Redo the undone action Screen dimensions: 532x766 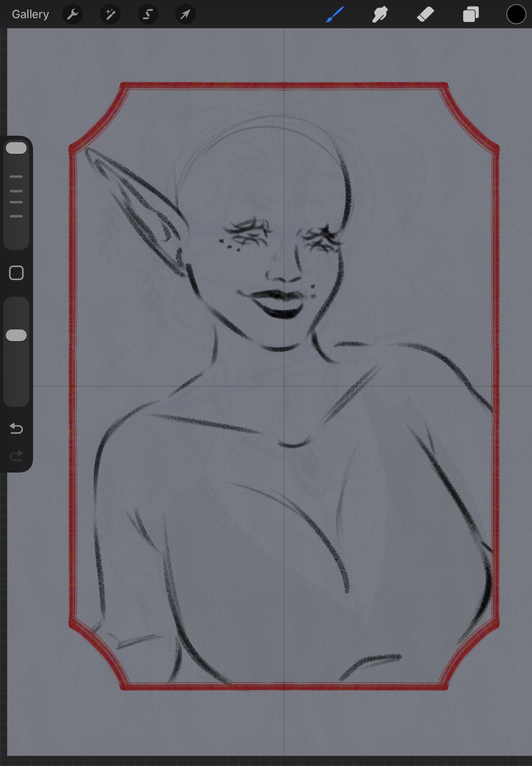(16, 456)
